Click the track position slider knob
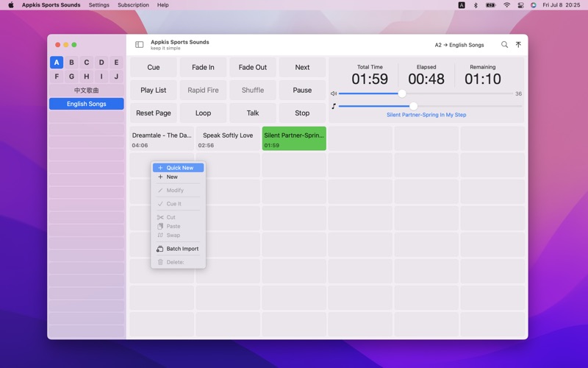Viewport: 588px width, 368px height. click(413, 106)
